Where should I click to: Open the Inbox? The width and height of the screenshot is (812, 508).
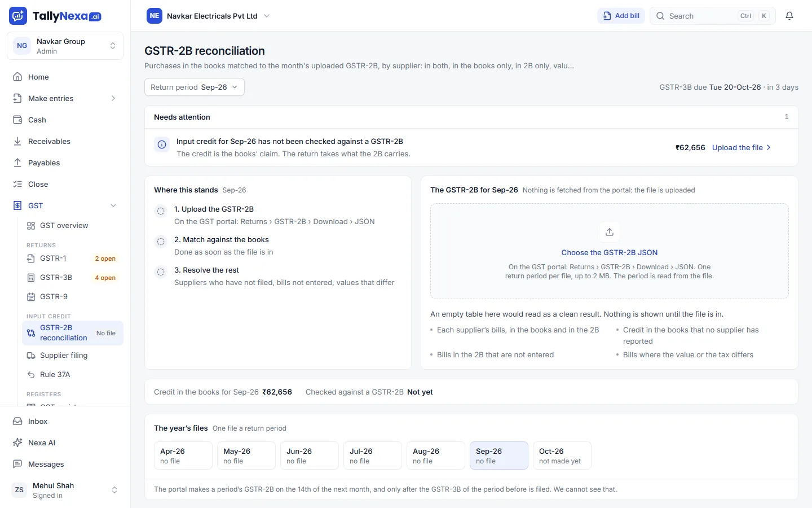click(65, 421)
